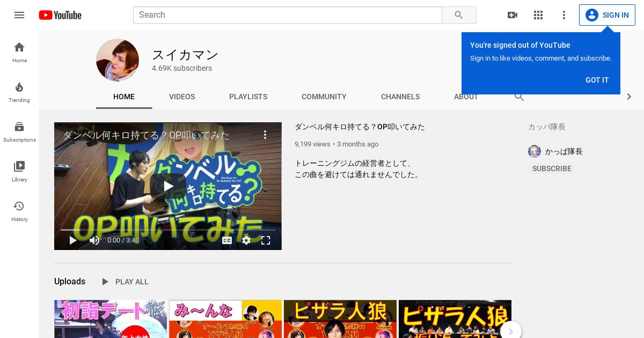Open Trending in the sidebar
This screenshot has width=644, height=338.
click(19, 92)
